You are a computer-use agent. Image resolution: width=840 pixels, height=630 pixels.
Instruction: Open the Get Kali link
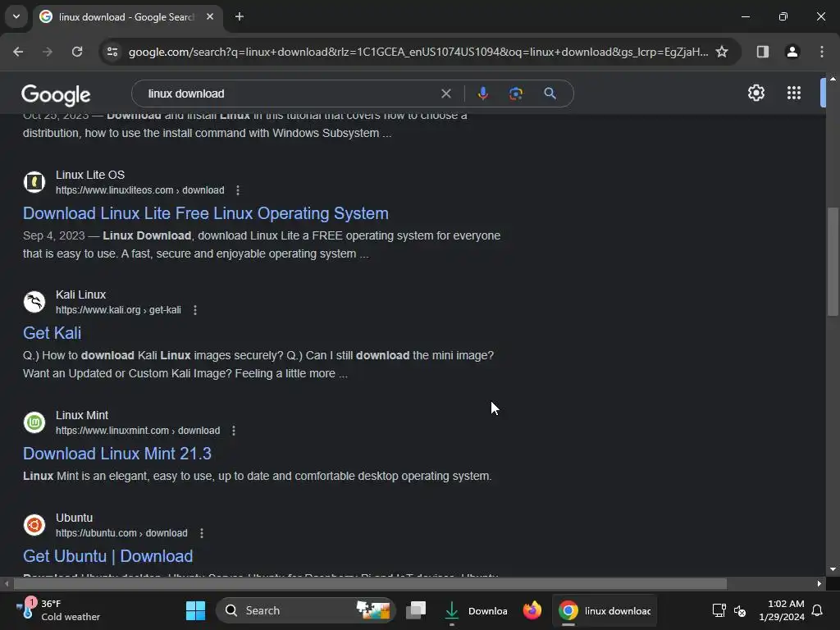pos(52,333)
